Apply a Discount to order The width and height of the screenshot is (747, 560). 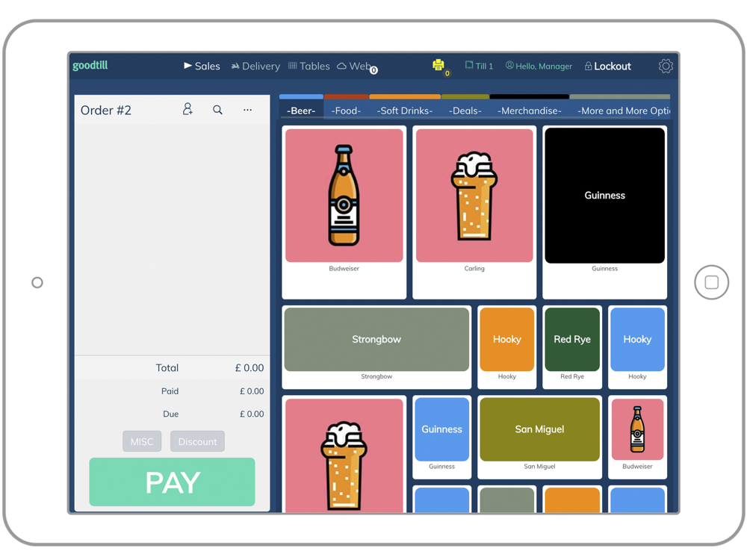(197, 441)
